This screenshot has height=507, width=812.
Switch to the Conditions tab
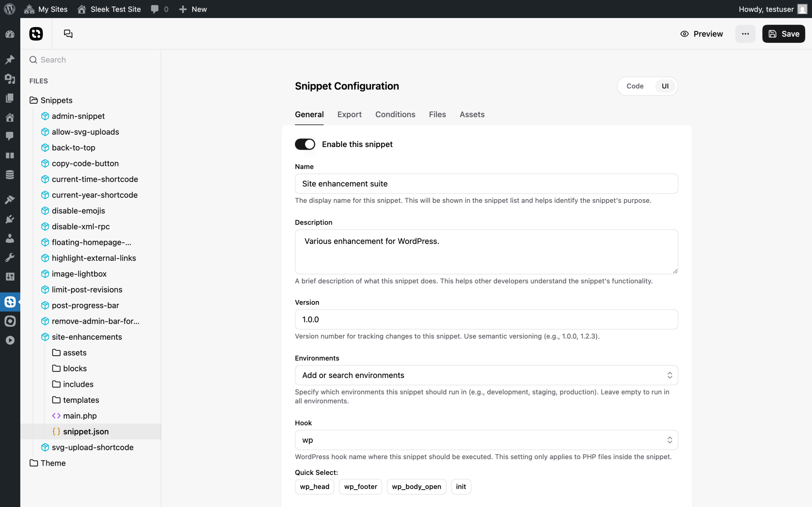click(x=395, y=114)
